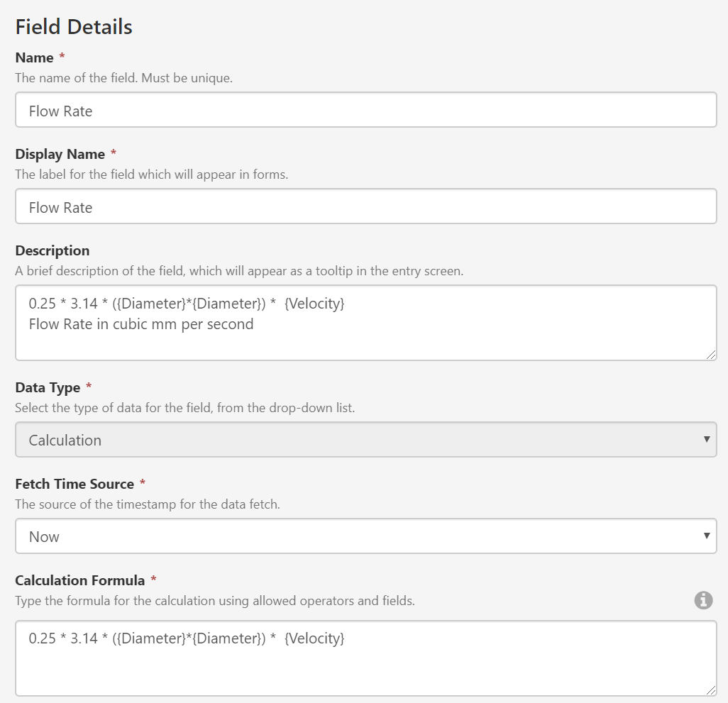Click the Data Type label

point(48,387)
